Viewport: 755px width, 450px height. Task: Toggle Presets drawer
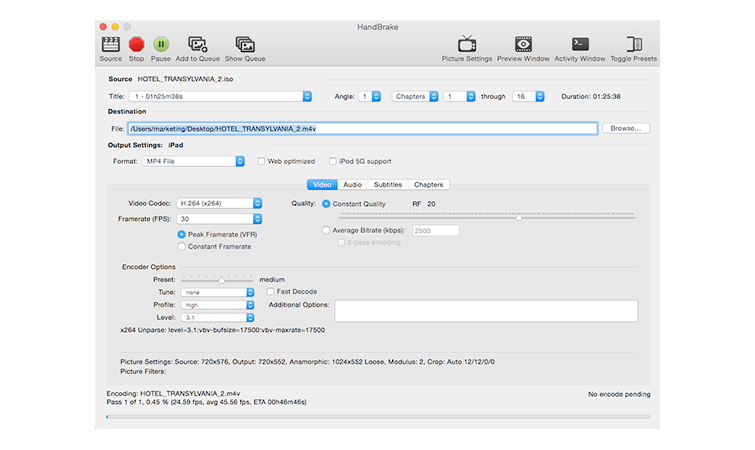pyautogui.click(x=633, y=44)
